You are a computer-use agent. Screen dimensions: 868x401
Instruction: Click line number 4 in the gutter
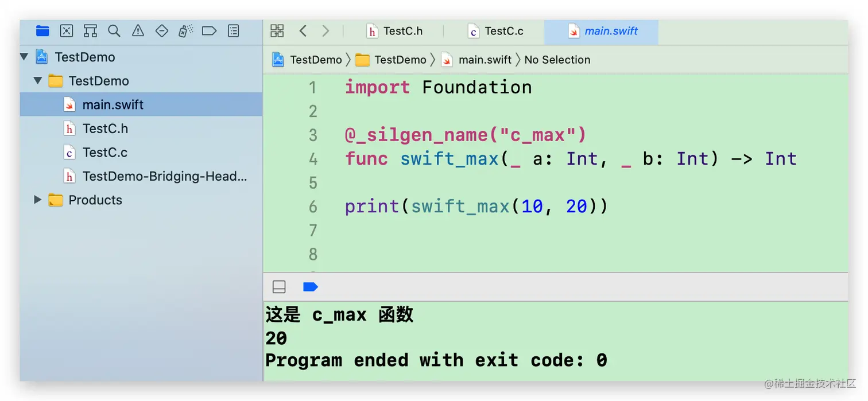tap(313, 159)
